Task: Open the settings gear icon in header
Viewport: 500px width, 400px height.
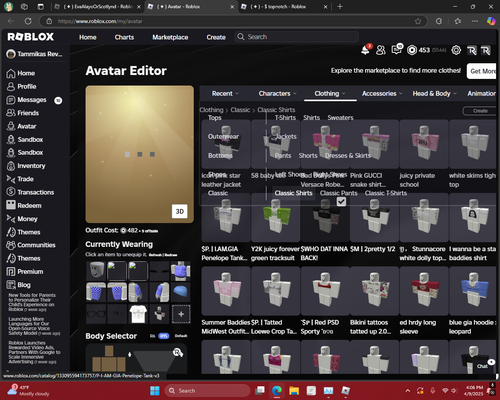Action: tap(456, 50)
